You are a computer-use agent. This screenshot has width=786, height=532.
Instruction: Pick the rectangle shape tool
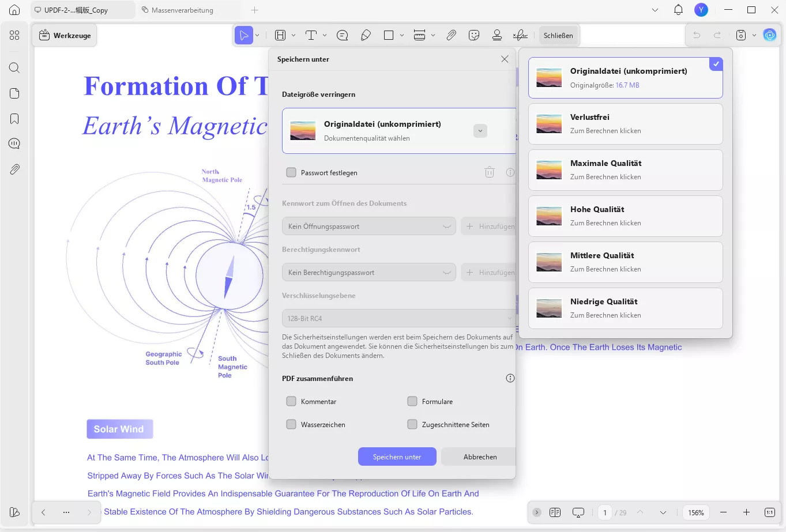pyautogui.click(x=389, y=35)
